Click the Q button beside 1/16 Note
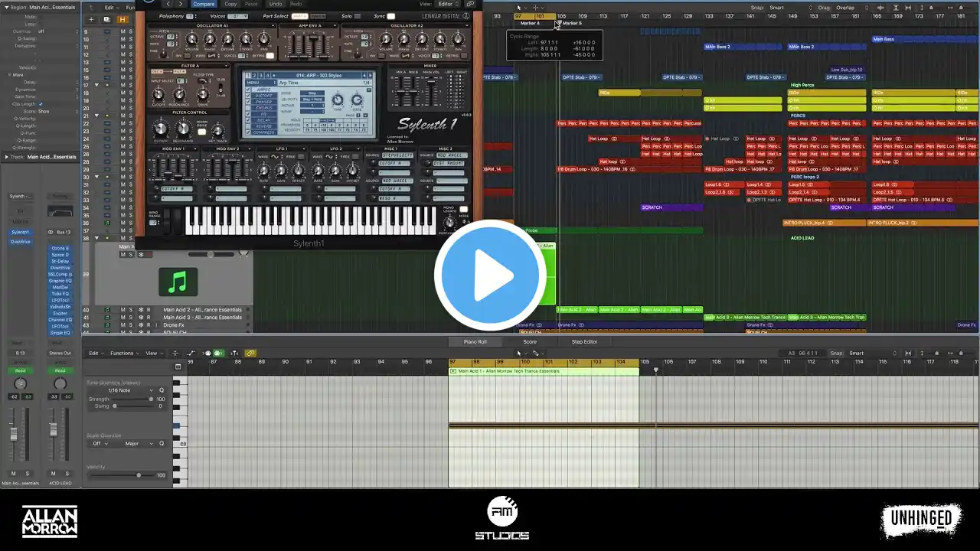 162,390
